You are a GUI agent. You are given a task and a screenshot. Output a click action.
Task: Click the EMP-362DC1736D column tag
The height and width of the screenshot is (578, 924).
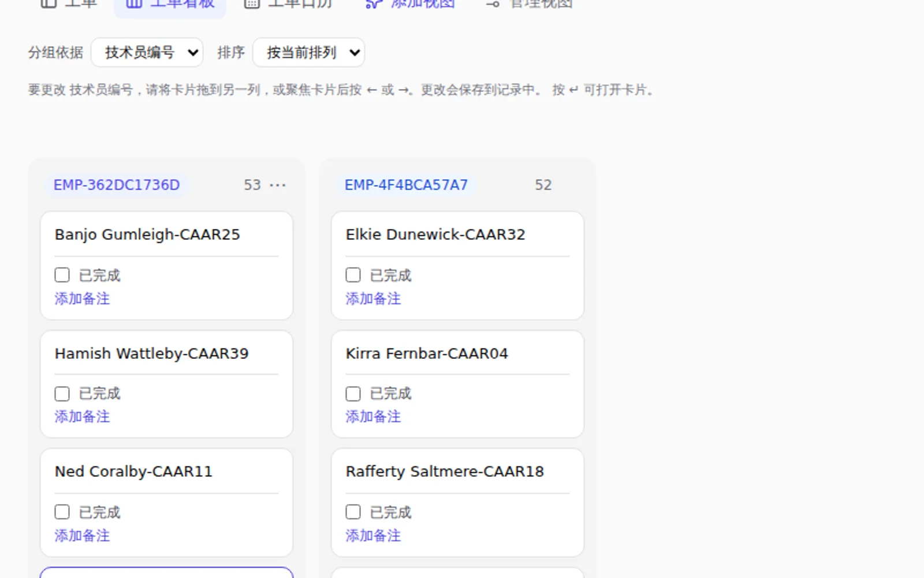tap(117, 185)
